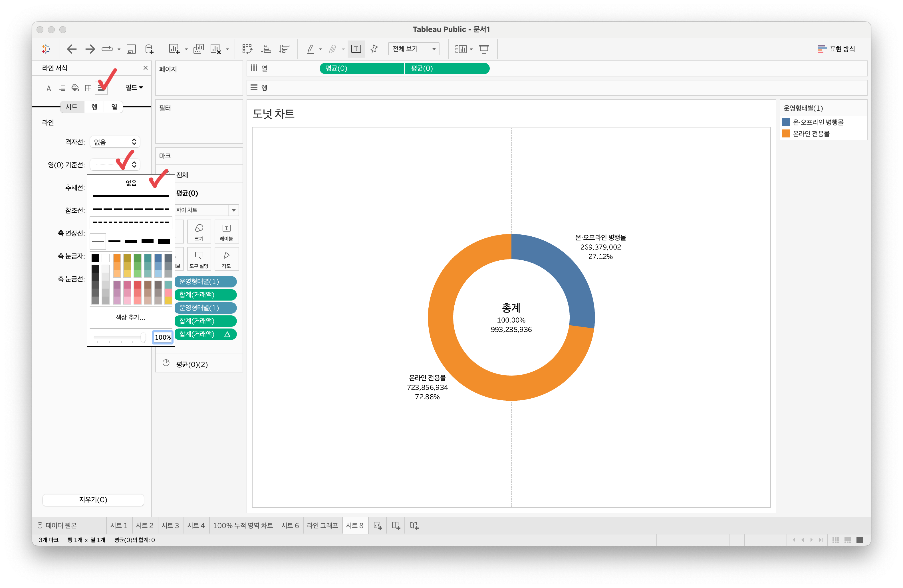Click the 색상 추가... option

[130, 317]
